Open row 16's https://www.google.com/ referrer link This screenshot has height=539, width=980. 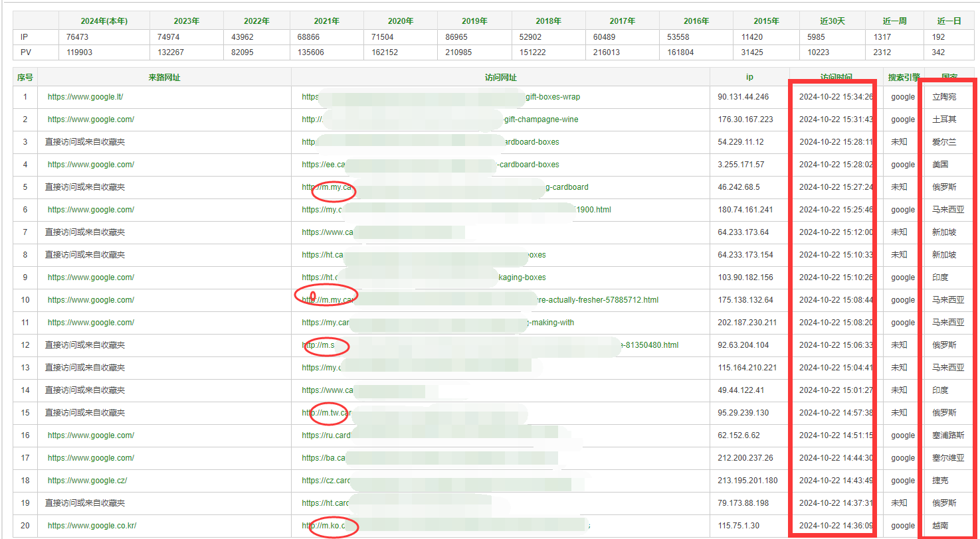click(x=91, y=435)
